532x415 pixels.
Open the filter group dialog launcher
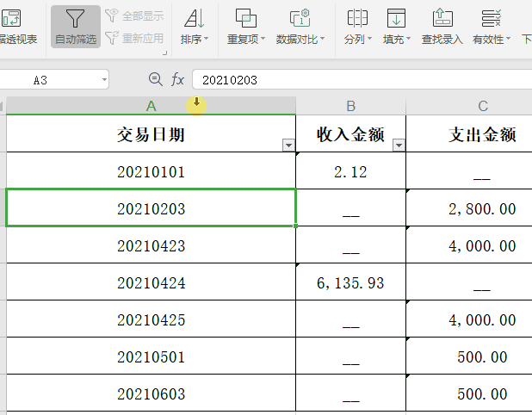tap(164, 53)
